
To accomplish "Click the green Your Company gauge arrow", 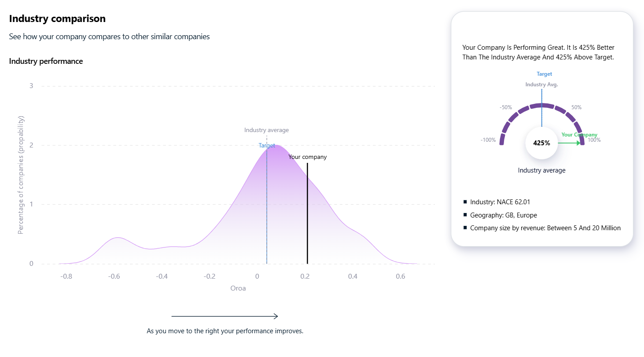I will tap(569, 143).
